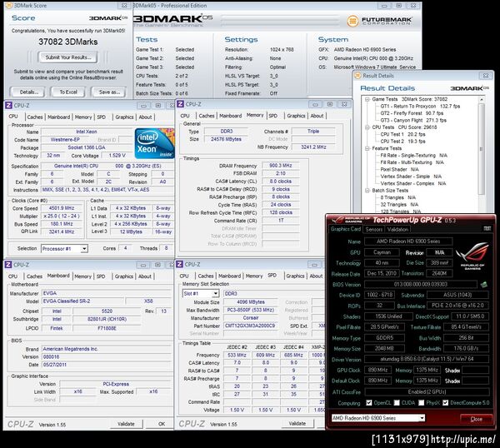
Task: Minimize the CPU-Z SPD slot window
Action: pyautogui.click(x=314, y=265)
